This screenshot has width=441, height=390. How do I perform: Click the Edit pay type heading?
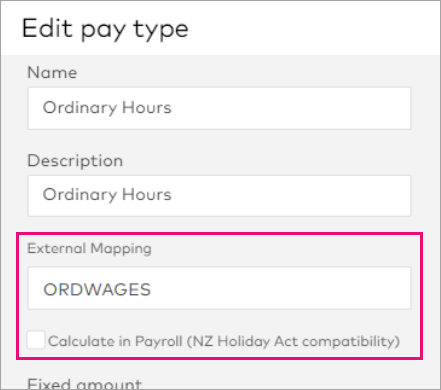pyautogui.click(x=105, y=29)
